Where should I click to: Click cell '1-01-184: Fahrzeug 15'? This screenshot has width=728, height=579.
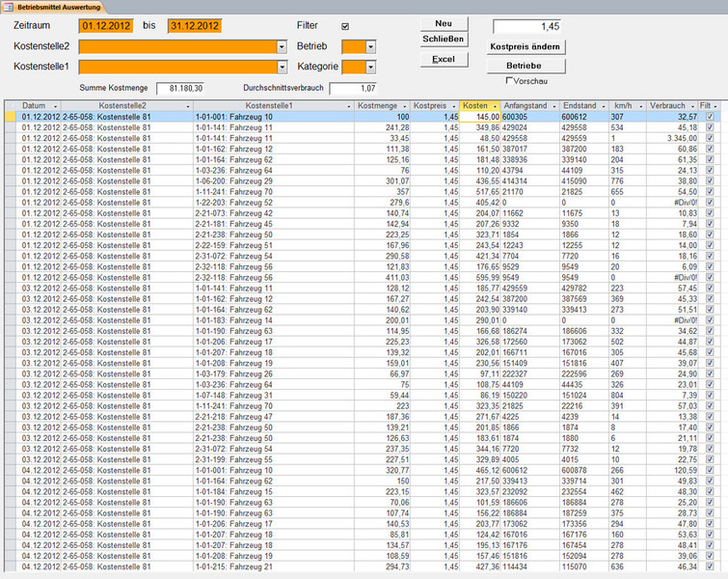(x=274, y=491)
